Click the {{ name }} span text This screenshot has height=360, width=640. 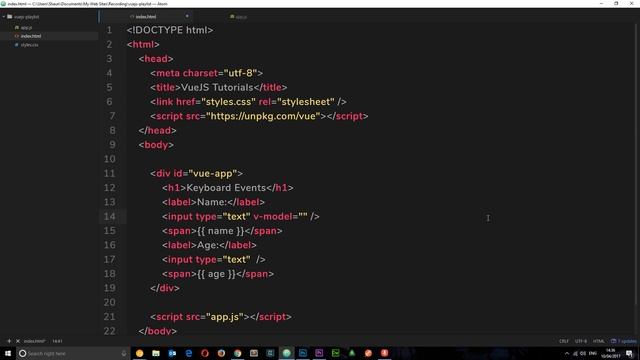220,231
